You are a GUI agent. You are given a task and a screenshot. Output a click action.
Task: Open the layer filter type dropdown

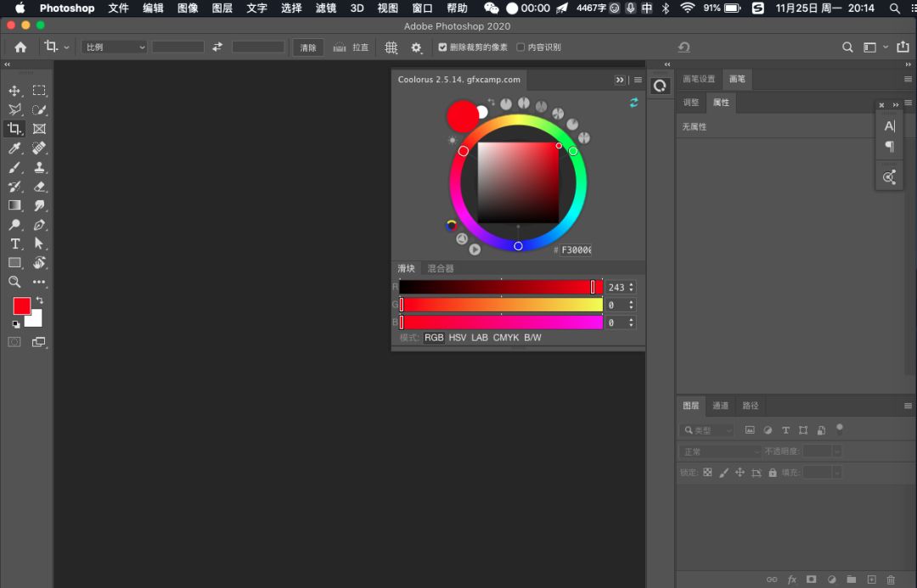[x=706, y=430]
